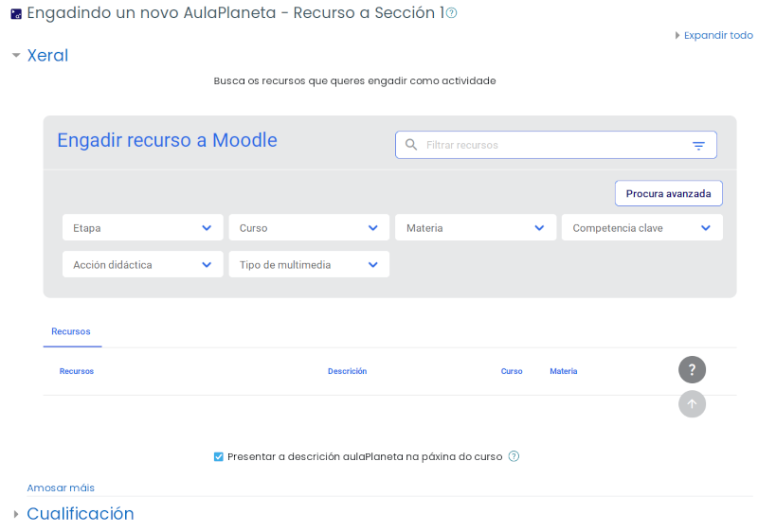This screenshot has width=758, height=532.
Task: Click the round question mark help button
Action: [692, 370]
